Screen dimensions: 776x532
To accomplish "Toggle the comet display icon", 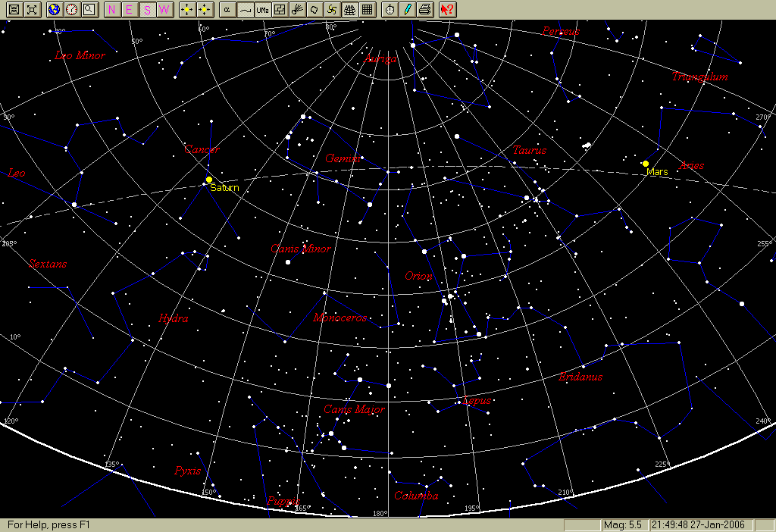I will (x=297, y=9).
